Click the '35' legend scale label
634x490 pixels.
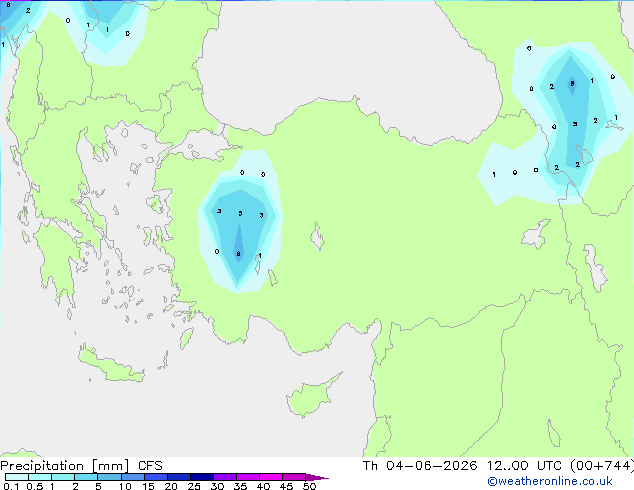point(240,486)
